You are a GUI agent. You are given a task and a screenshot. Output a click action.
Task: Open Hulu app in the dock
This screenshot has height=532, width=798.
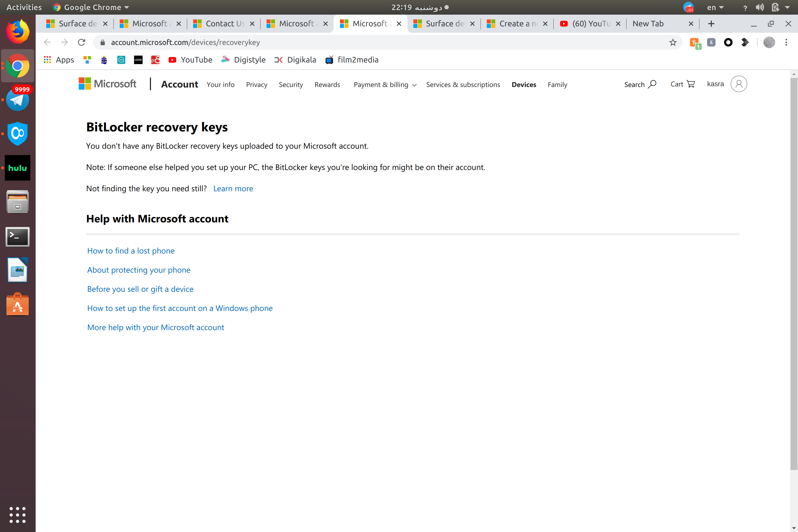pos(18,168)
